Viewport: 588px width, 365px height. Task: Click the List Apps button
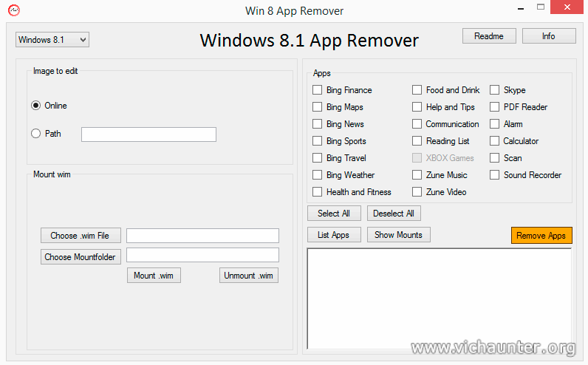334,235
